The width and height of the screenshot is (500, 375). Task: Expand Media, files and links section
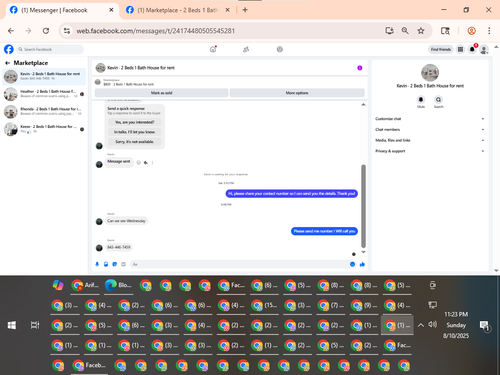429,140
